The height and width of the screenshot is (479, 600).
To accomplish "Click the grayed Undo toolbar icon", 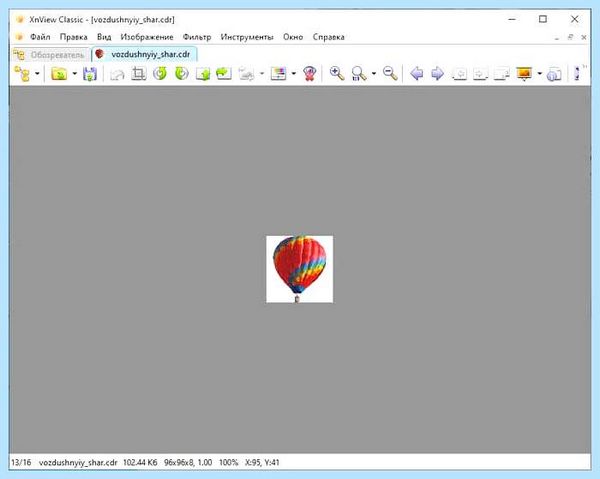I will tap(117, 73).
